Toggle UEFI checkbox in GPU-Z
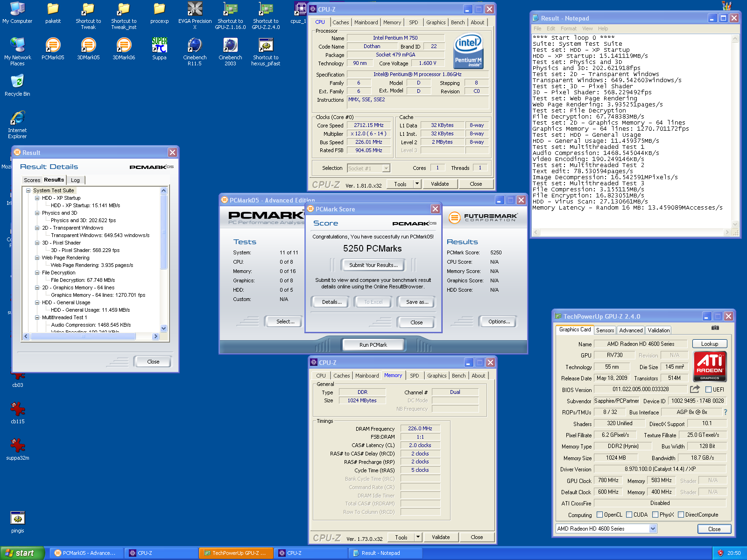This screenshot has height=560, width=747. point(709,389)
